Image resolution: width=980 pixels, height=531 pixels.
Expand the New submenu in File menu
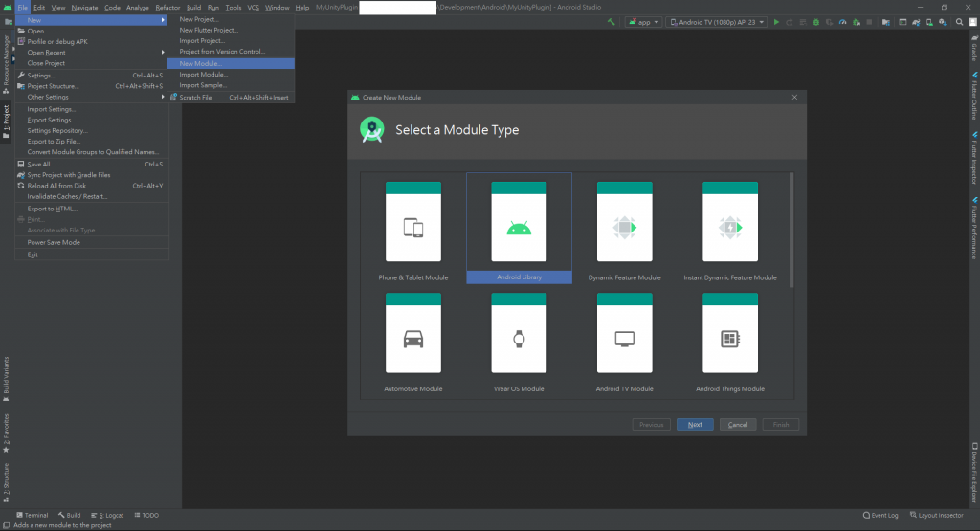pos(92,20)
